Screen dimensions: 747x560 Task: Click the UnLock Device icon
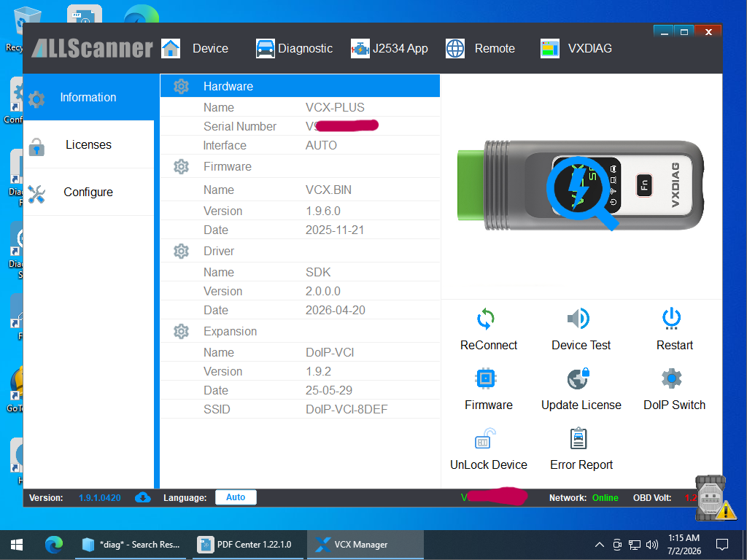485,438
